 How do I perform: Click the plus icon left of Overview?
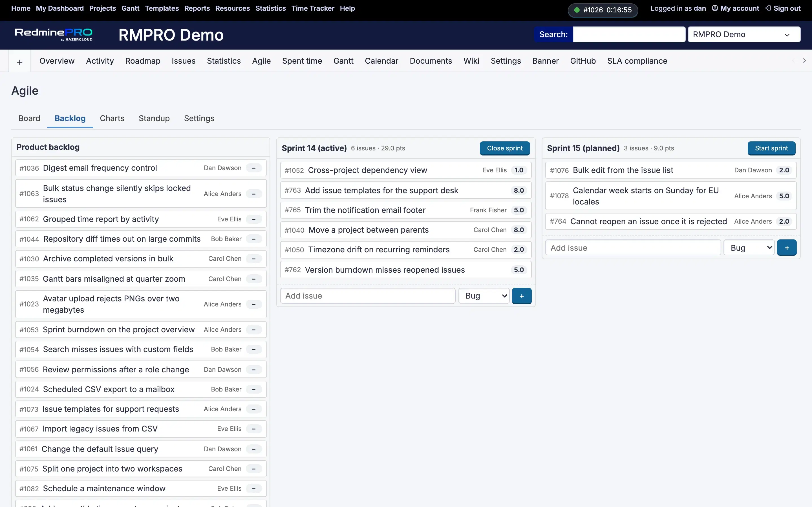point(20,61)
